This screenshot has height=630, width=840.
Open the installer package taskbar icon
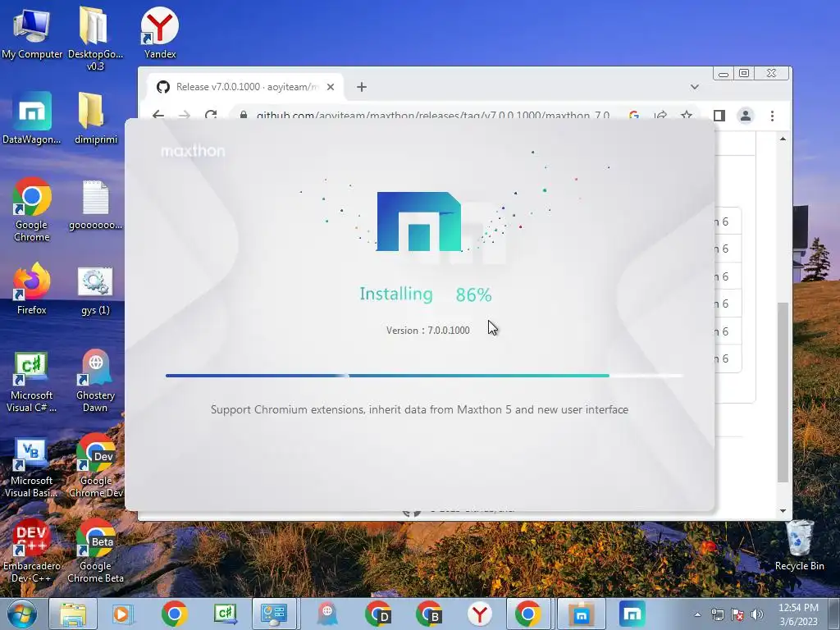[582, 614]
